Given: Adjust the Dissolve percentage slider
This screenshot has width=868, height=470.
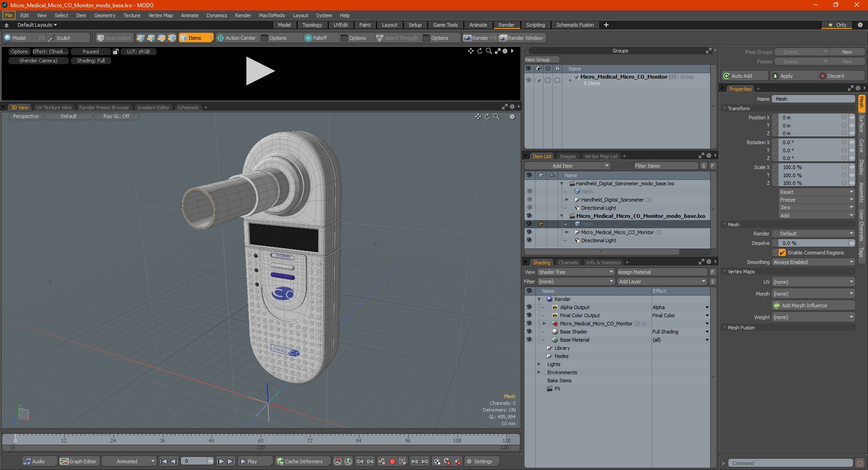Looking at the screenshot, I should 813,243.
